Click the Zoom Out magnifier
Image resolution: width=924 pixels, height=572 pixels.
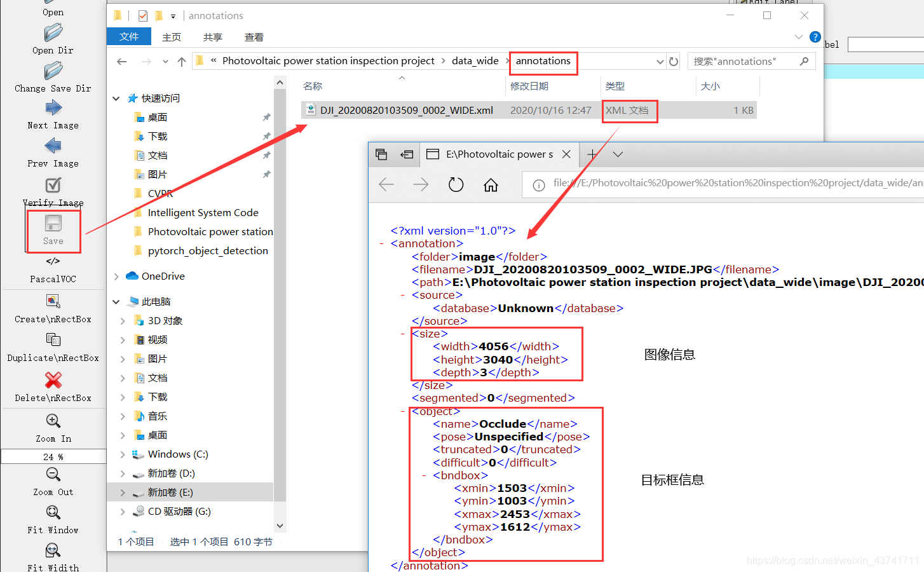click(53, 474)
